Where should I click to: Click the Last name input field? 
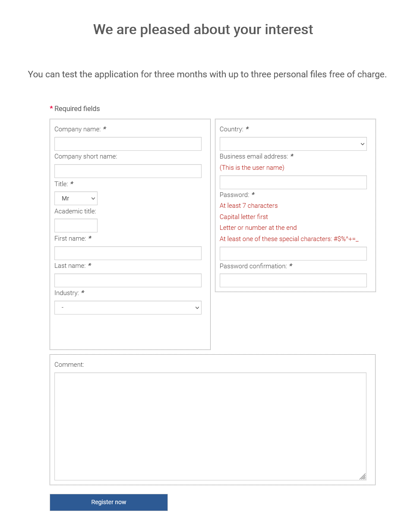click(x=128, y=280)
